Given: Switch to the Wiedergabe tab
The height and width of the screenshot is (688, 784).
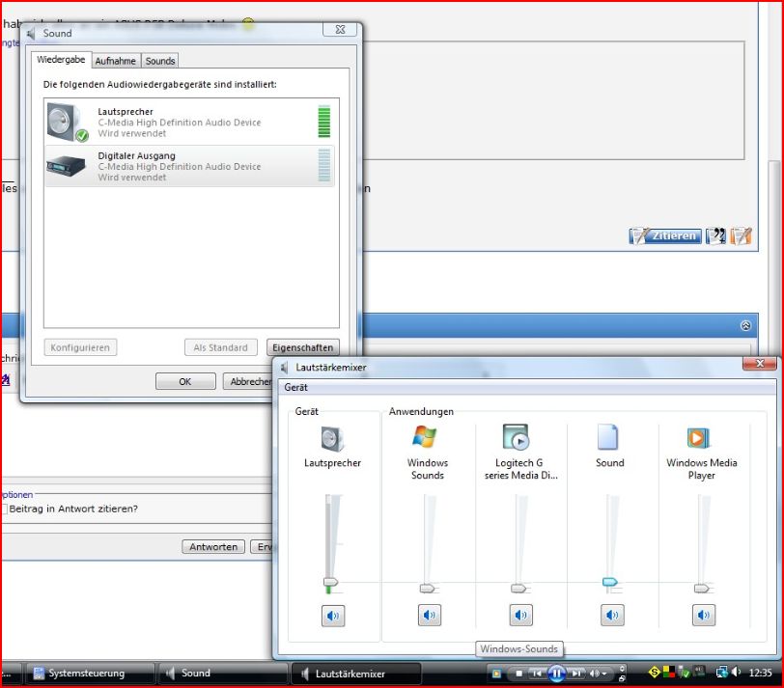Looking at the screenshot, I should click(x=61, y=60).
